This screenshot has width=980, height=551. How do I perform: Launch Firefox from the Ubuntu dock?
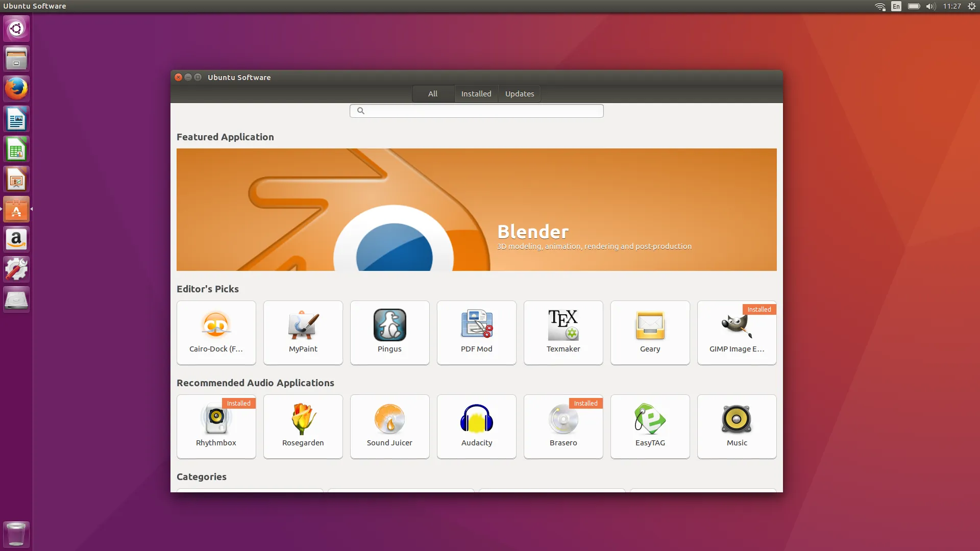[16, 89]
